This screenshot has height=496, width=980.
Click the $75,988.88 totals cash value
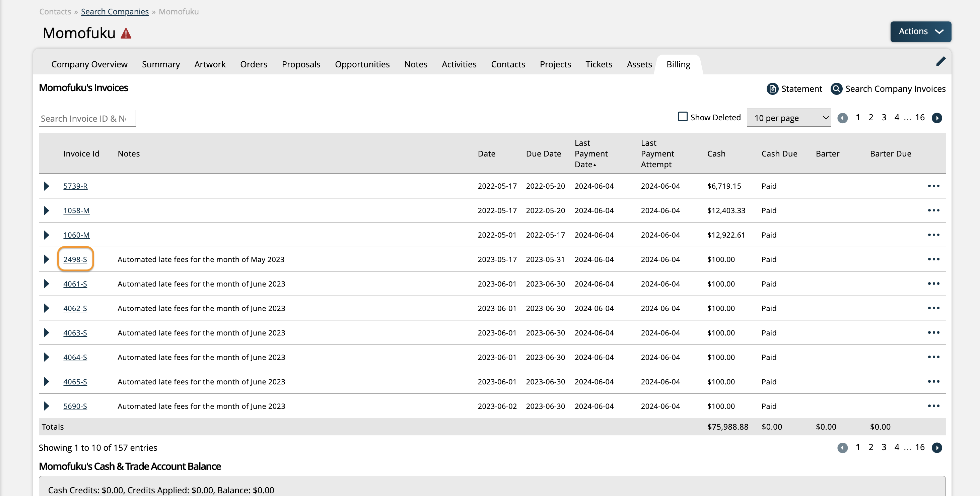[727, 427]
